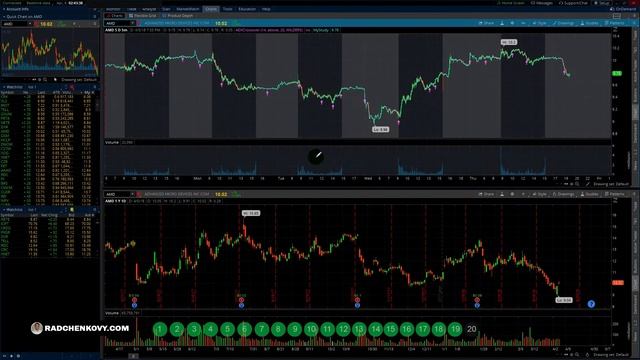This screenshot has height=360, width=640.
Task: Open Patterns on upper chart
Action: point(615,23)
